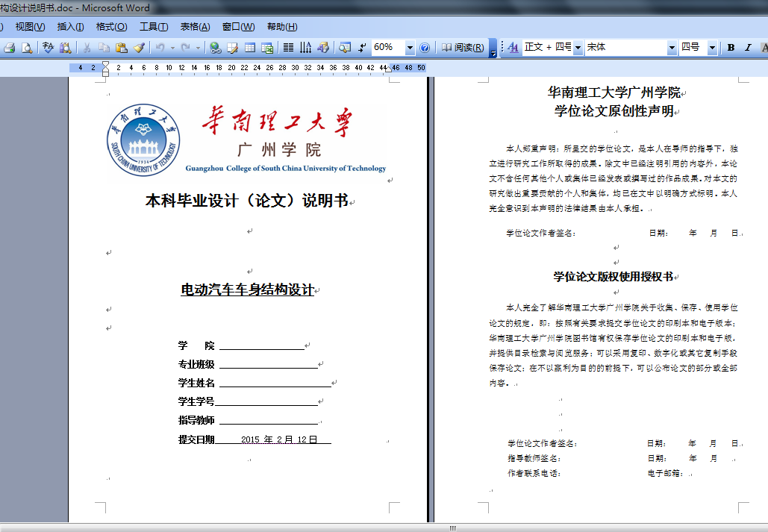Click the Insert Table grid icon
The height and width of the screenshot is (532, 768).
click(x=250, y=48)
